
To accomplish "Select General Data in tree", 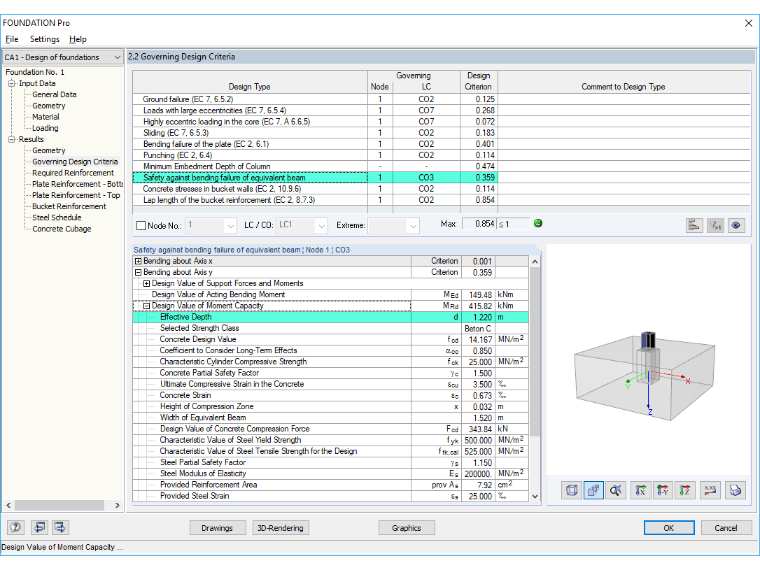I will 54,95.
